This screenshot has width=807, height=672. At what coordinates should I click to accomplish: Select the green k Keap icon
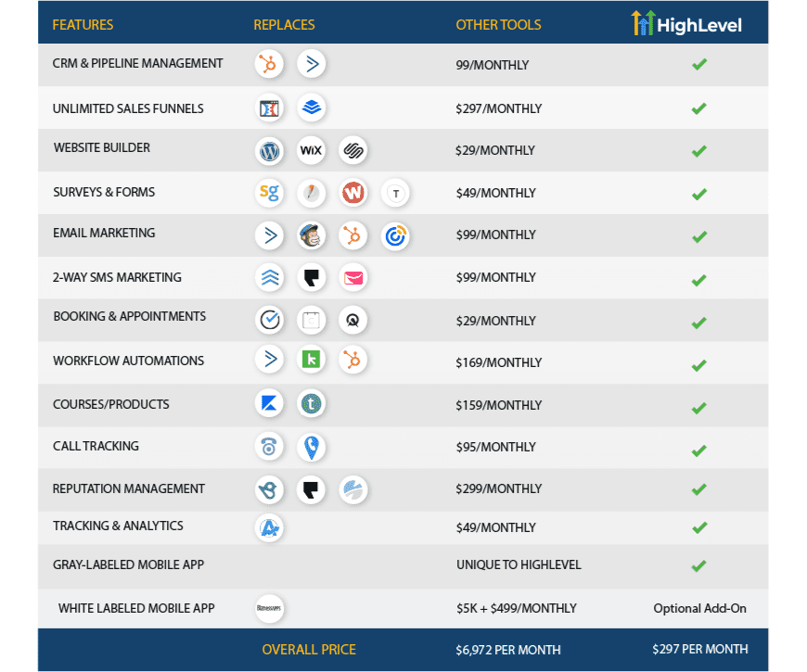(311, 359)
